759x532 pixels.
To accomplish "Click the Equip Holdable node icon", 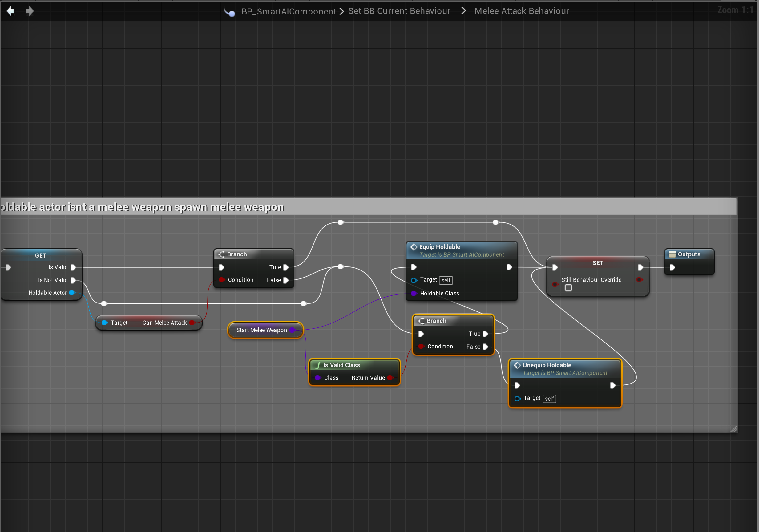I will point(414,247).
